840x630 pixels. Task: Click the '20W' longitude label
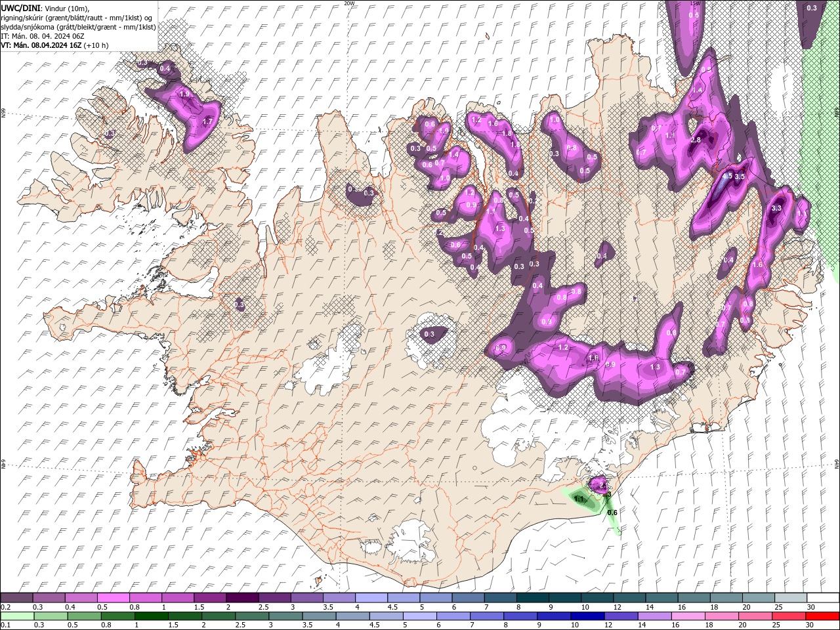pos(349,3)
